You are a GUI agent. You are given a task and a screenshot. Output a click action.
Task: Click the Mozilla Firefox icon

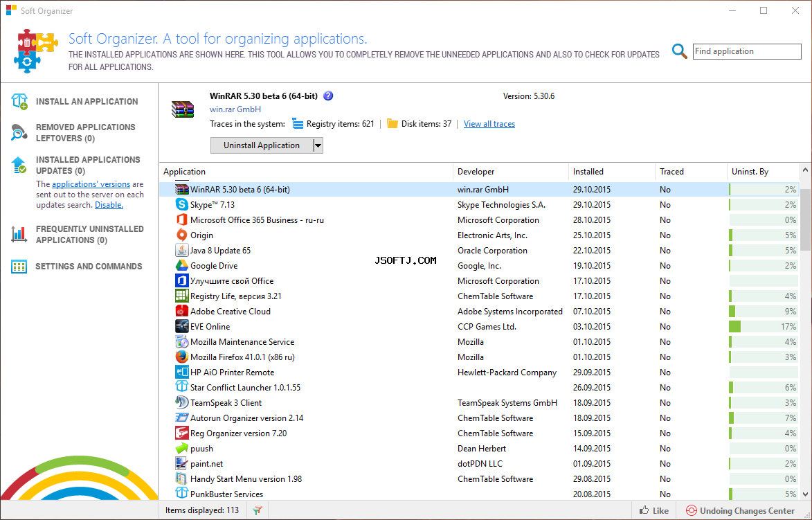[x=182, y=357]
